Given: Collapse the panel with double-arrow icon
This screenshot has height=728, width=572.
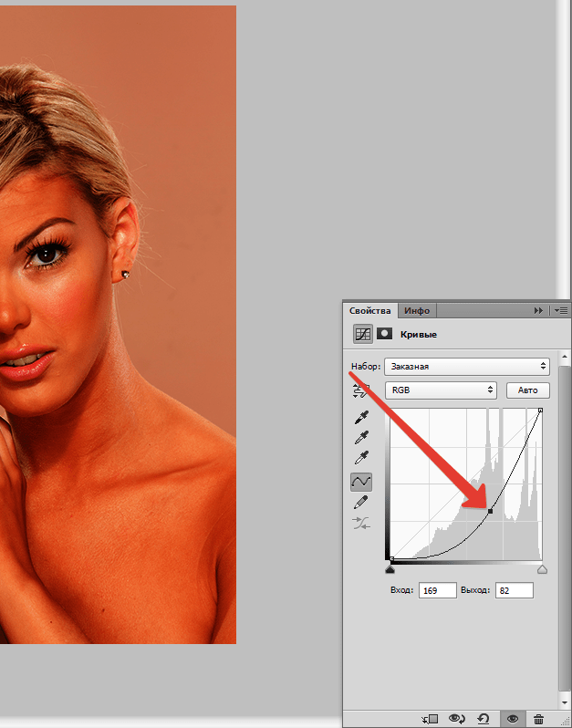Looking at the screenshot, I should point(538,310).
